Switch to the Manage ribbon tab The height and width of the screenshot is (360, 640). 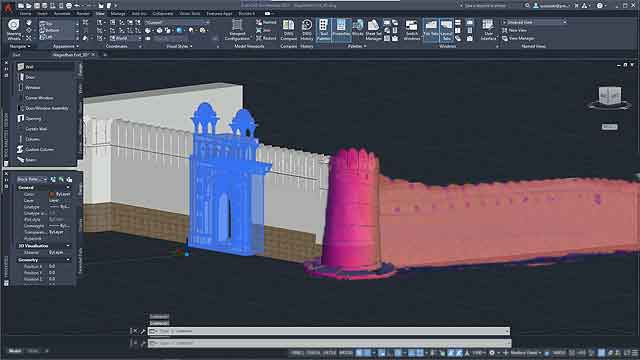118,13
